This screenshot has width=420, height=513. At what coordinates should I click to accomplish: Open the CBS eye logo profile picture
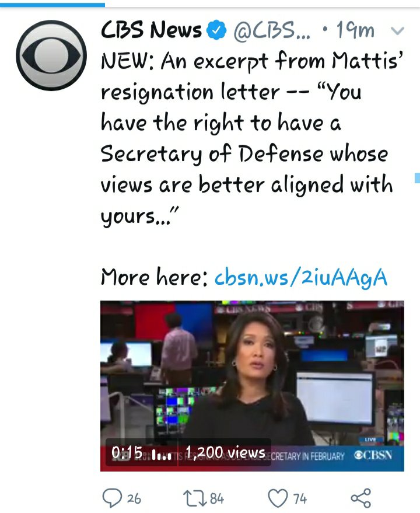(x=51, y=55)
